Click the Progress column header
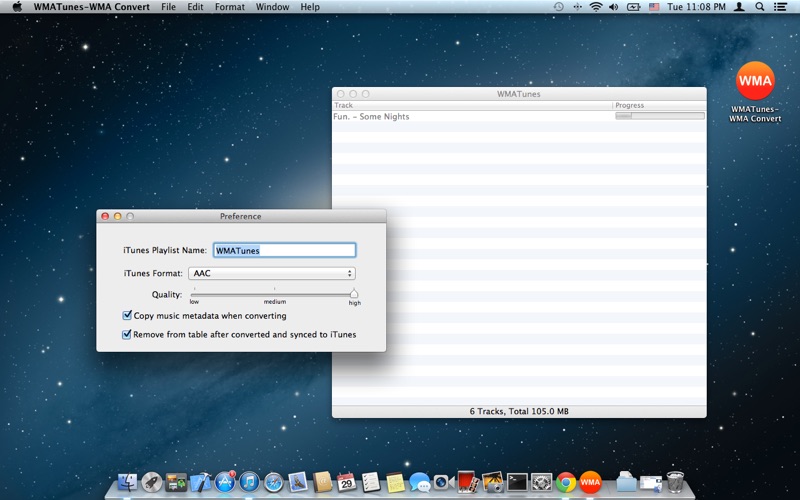This screenshot has height=500, width=800. click(659, 105)
